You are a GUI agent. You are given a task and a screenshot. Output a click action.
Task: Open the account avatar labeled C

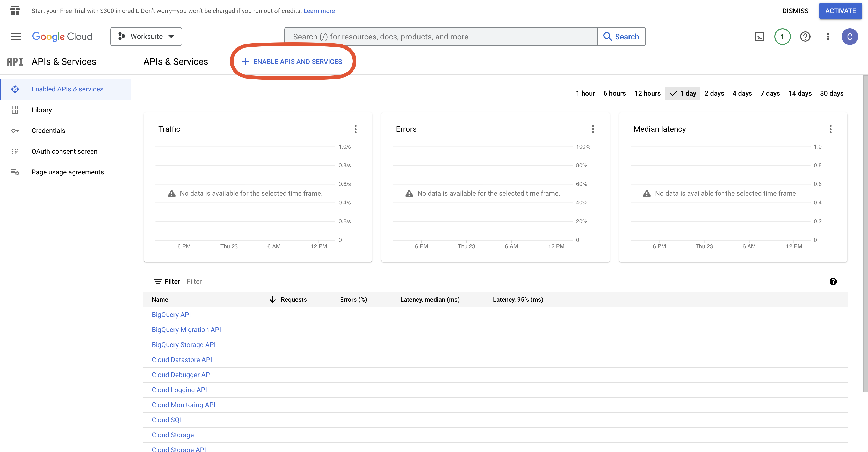click(849, 37)
